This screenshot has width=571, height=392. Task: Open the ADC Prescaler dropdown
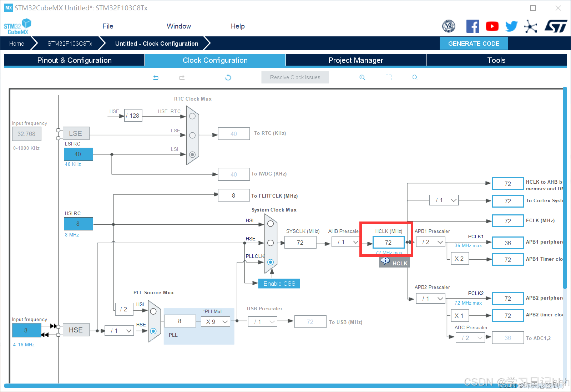pos(470,338)
